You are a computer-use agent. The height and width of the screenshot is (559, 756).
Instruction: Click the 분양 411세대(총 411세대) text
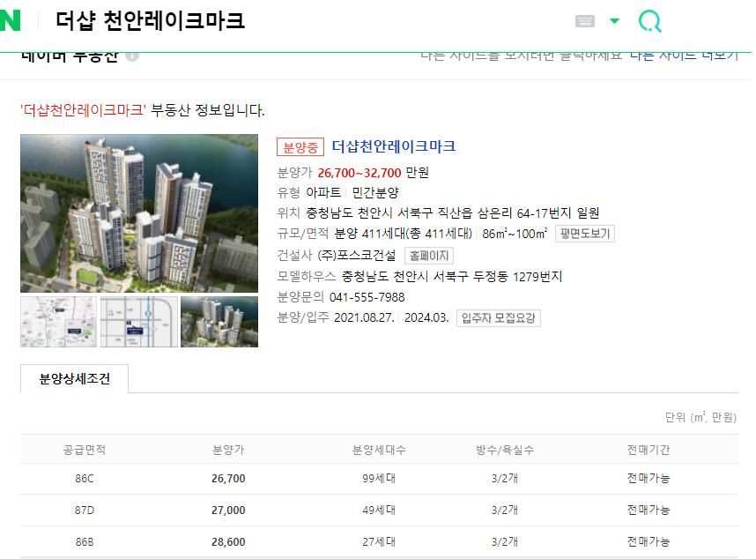tap(403, 234)
